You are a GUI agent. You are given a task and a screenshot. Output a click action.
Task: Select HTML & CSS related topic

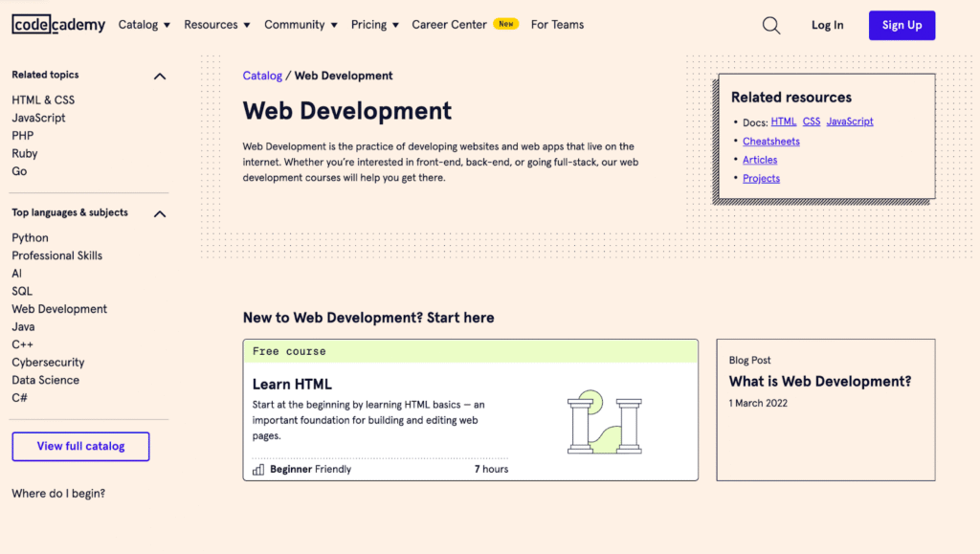[43, 100]
